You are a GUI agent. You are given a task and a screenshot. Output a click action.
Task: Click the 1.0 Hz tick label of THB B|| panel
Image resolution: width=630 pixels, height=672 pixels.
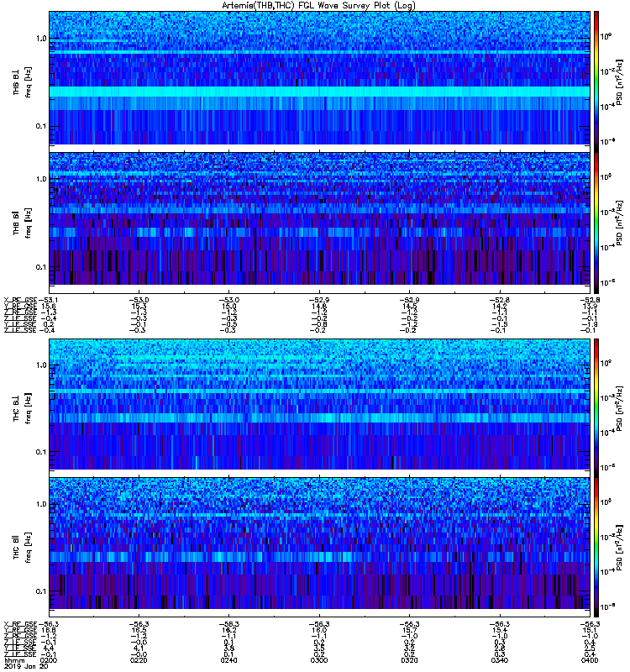click(41, 179)
